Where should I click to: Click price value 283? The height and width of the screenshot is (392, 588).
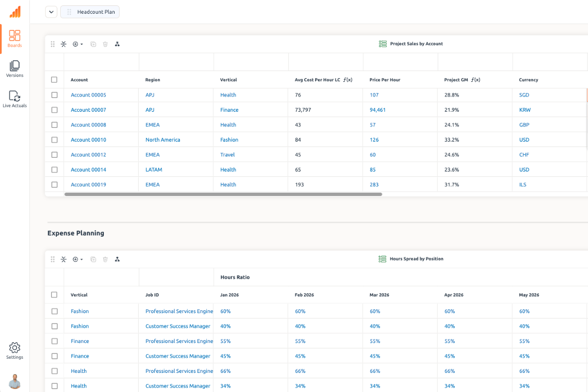[x=374, y=185]
